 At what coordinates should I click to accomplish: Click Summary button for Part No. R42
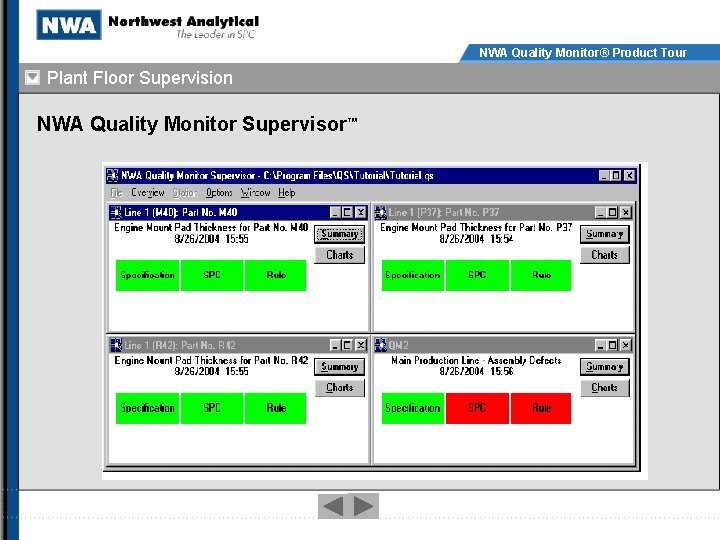pos(339,367)
